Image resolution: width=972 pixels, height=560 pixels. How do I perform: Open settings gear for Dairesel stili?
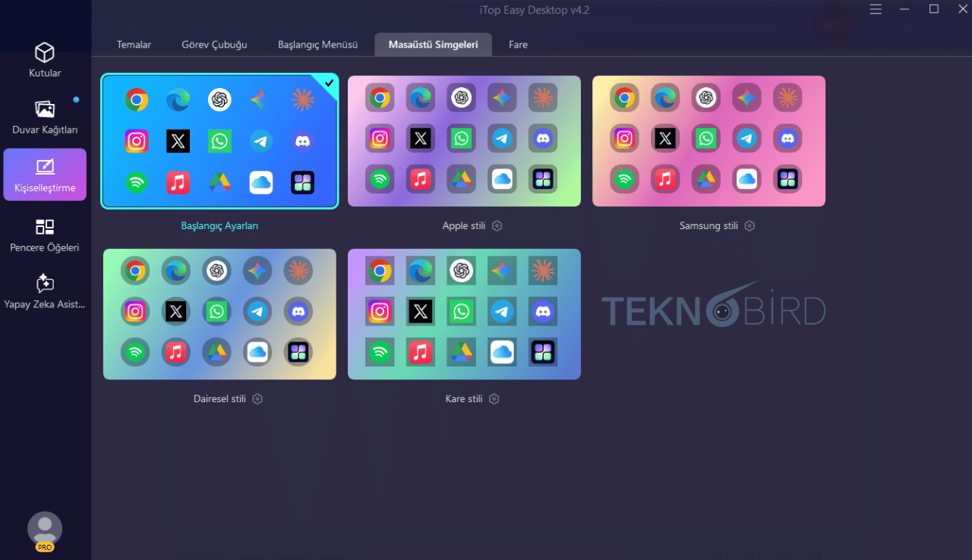pyautogui.click(x=257, y=399)
